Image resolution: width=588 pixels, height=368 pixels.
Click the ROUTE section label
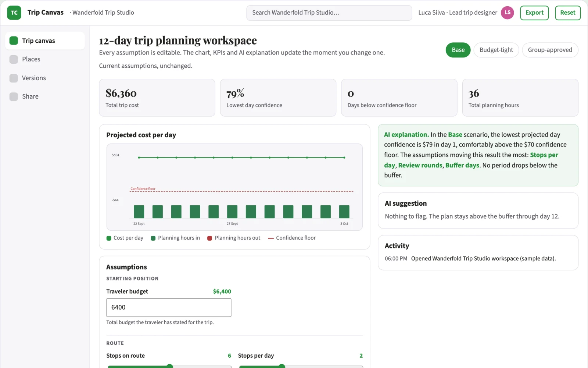(115, 343)
